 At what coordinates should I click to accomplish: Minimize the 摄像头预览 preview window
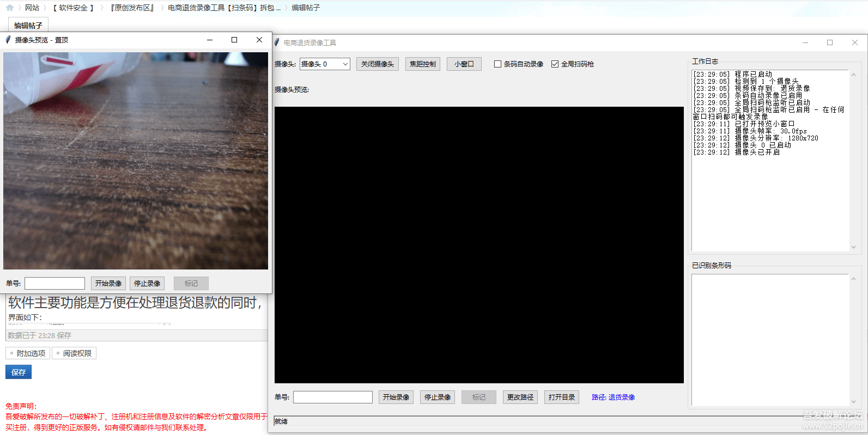[210, 40]
